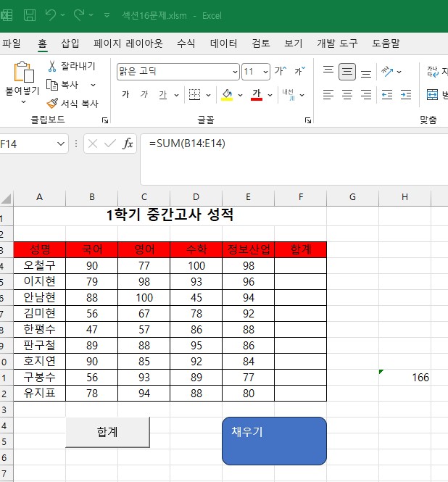448x482 pixels.
Task: Click the Save icon in title bar
Action: 30,15
